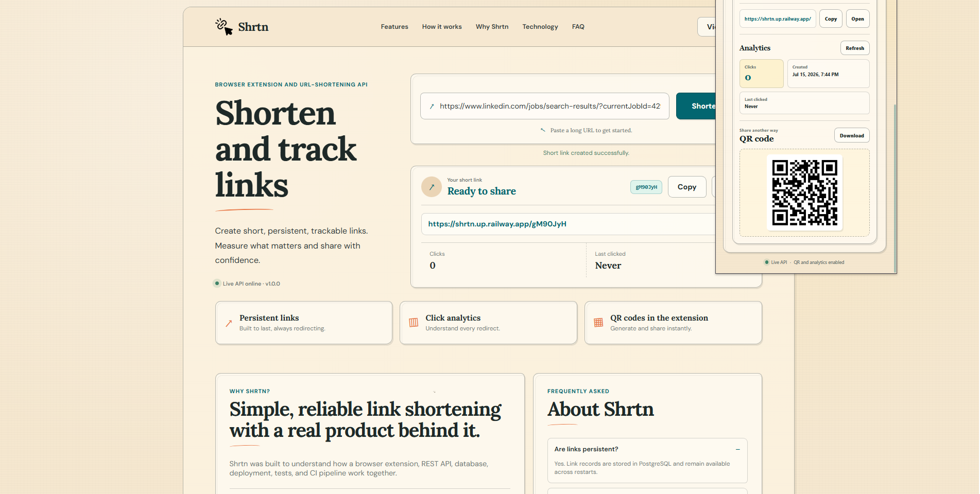
Task: Click the Shorten button
Action: pyautogui.click(x=696, y=106)
